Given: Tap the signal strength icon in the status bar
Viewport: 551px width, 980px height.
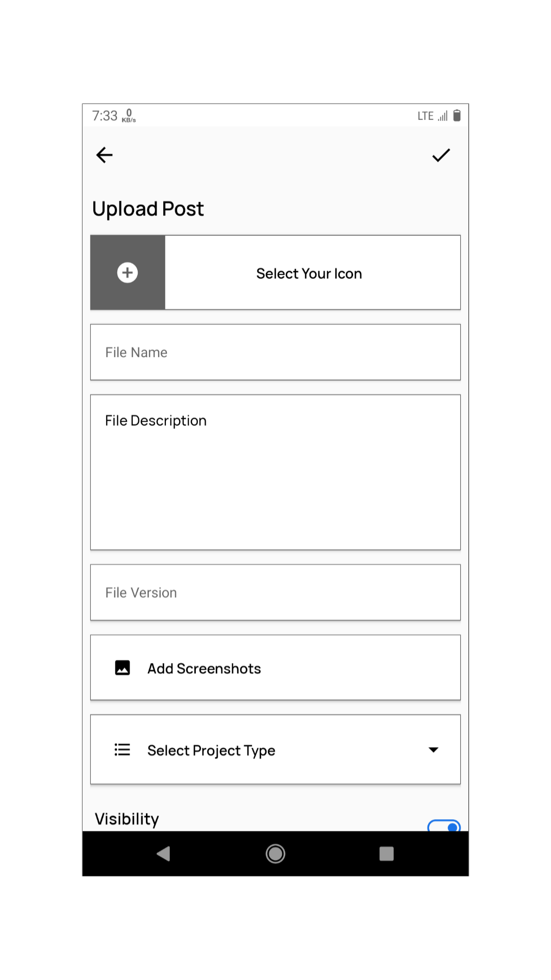Looking at the screenshot, I should point(443,116).
